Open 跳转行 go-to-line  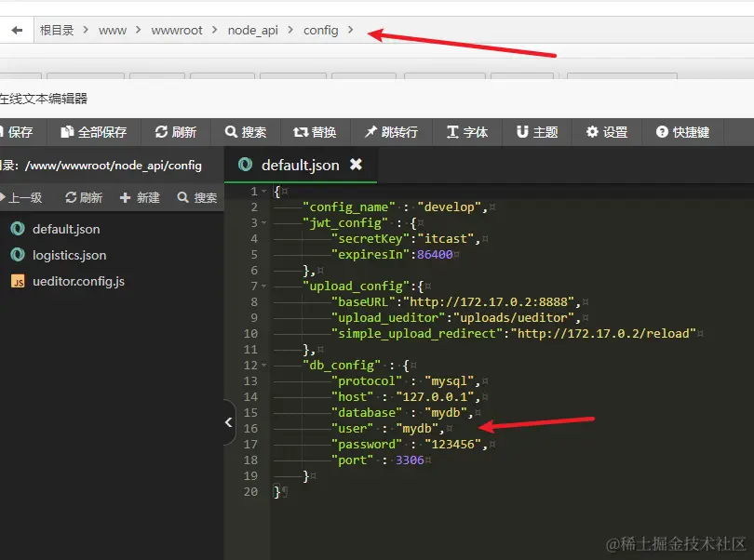coord(391,132)
